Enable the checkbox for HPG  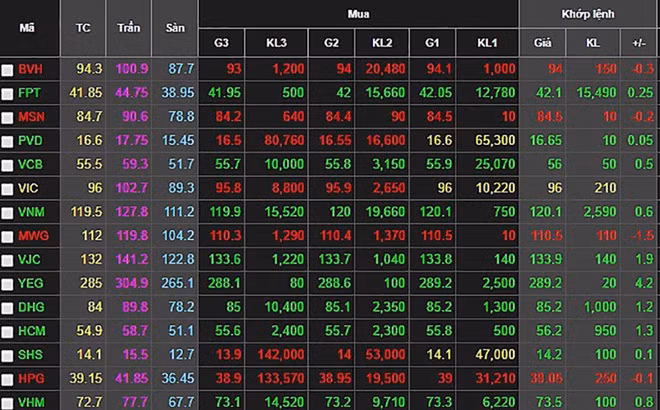[x=8, y=379]
